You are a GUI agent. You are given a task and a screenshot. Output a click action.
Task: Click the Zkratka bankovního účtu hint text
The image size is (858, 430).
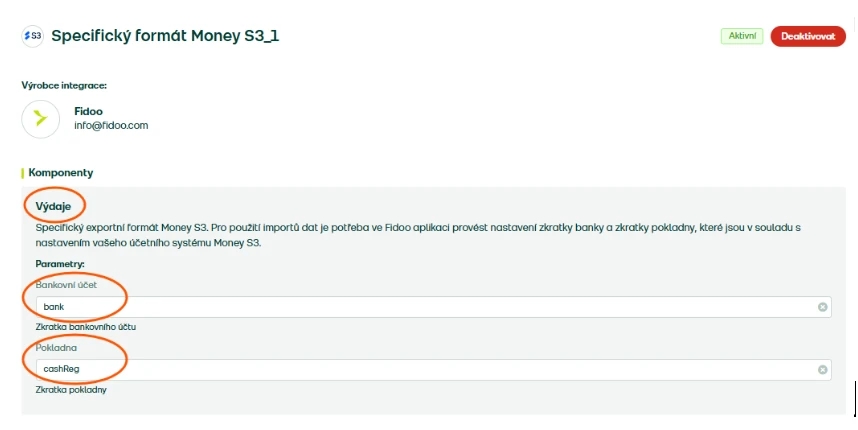pyautogui.click(x=86, y=327)
